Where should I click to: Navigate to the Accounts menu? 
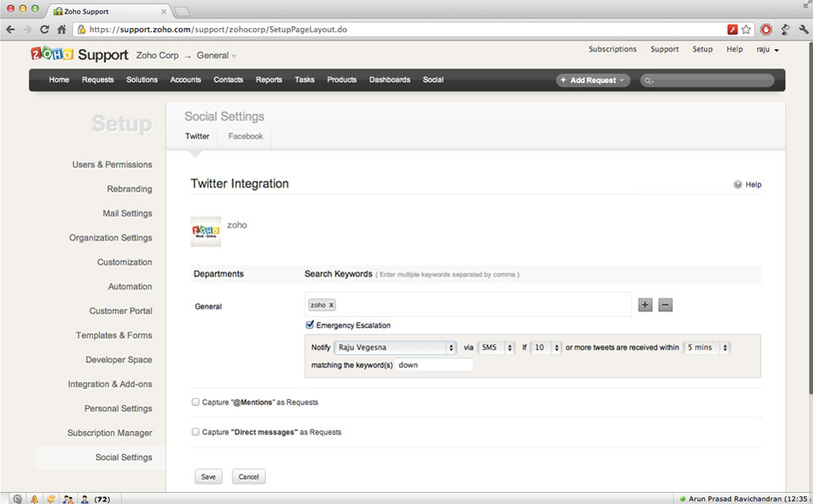point(185,80)
